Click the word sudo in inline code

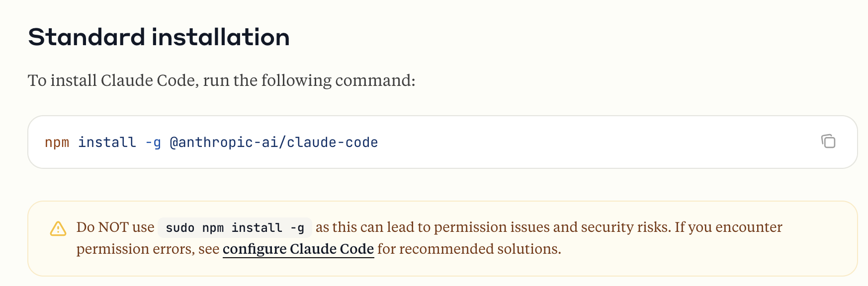179,227
